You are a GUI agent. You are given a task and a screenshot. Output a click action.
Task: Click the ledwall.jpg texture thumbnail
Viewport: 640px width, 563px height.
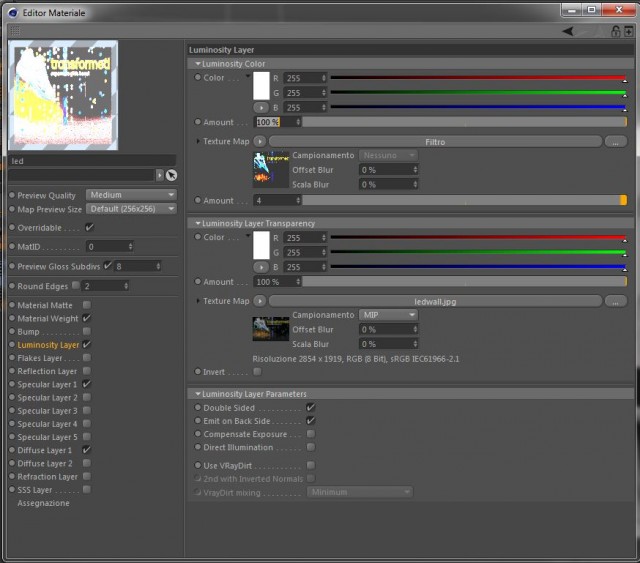[271, 329]
